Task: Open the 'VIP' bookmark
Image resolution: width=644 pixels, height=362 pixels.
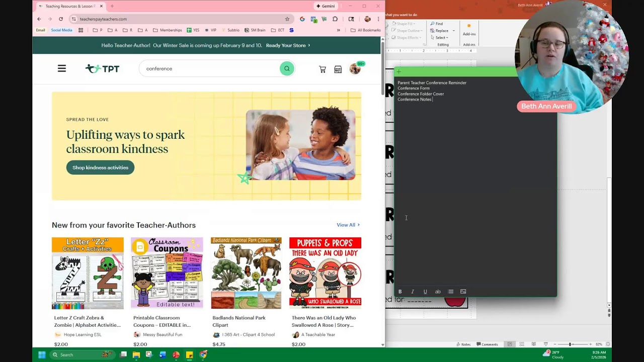Action: (210, 30)
